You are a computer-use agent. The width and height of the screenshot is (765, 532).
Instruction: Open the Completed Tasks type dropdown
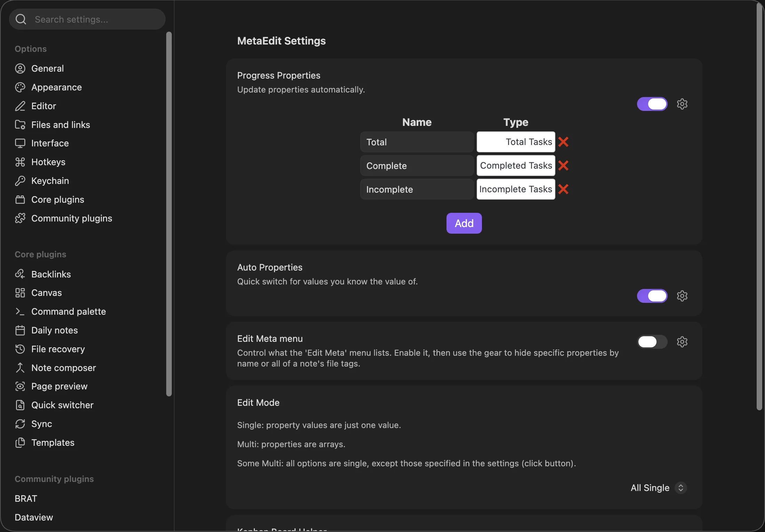[x=516, y=166]
